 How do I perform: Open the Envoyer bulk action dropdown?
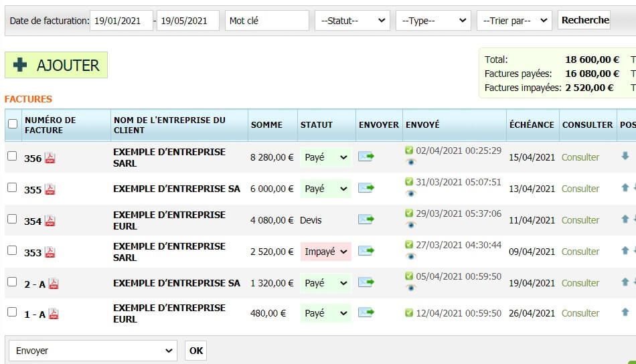point(93,351)
